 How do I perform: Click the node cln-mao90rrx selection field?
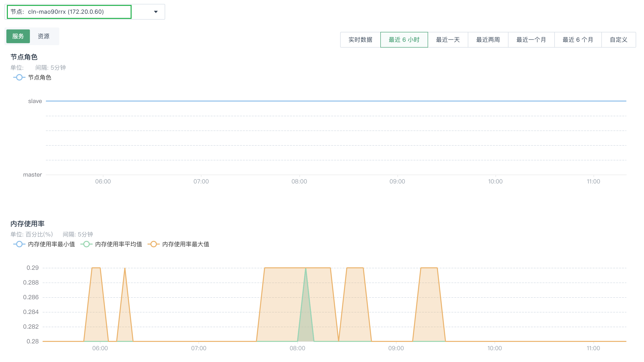click(69, 12)
